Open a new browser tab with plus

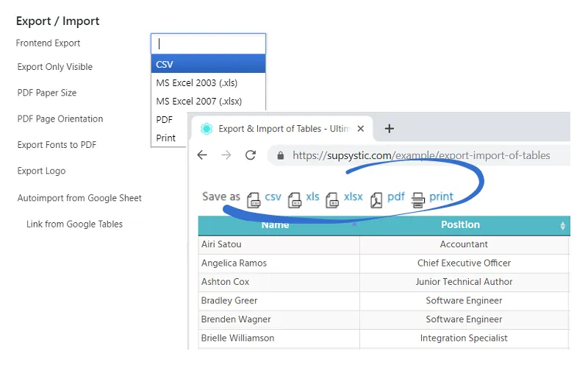(390, 128)
